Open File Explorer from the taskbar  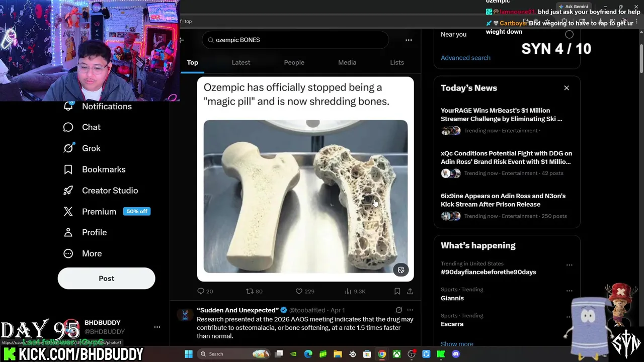click(338, 354)
